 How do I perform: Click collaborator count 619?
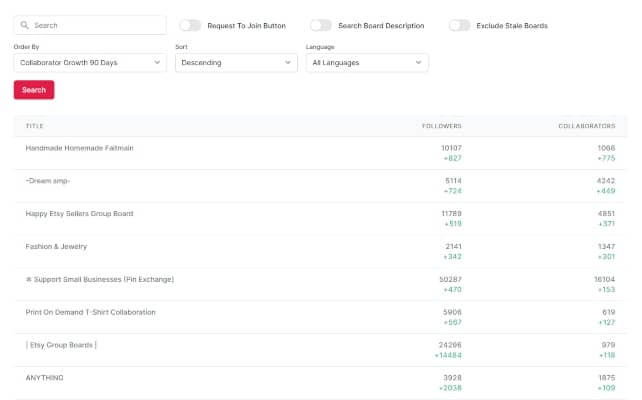point(608,312)
